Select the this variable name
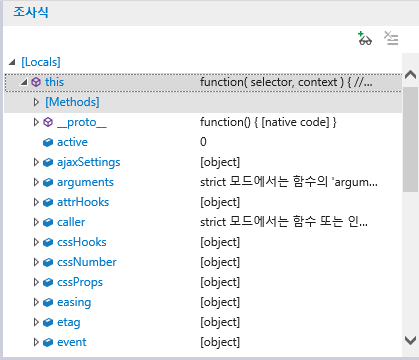The height and width of the screenshot is (360, 419). click(x=54, y=82)
